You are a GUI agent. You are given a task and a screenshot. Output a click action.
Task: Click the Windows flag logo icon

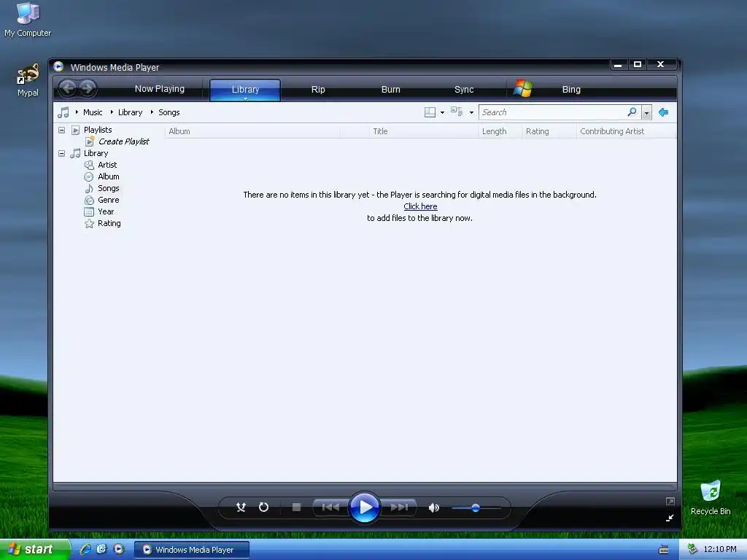pos(523,88)
